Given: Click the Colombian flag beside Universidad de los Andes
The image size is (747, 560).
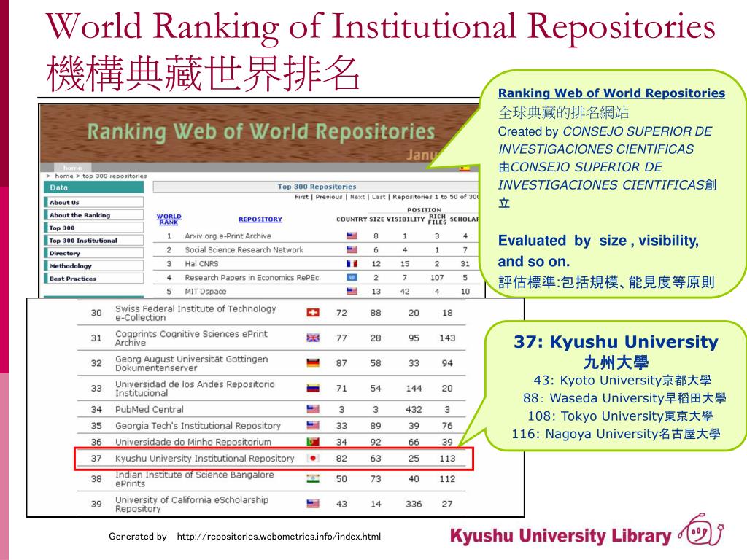Looking at the screenshot, I should point(312,388).
